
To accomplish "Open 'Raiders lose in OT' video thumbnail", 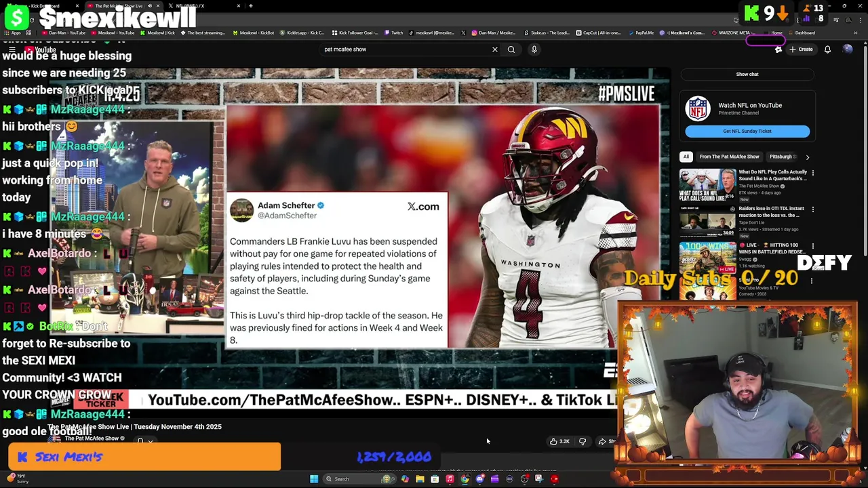I will click(x=707, y=222).
